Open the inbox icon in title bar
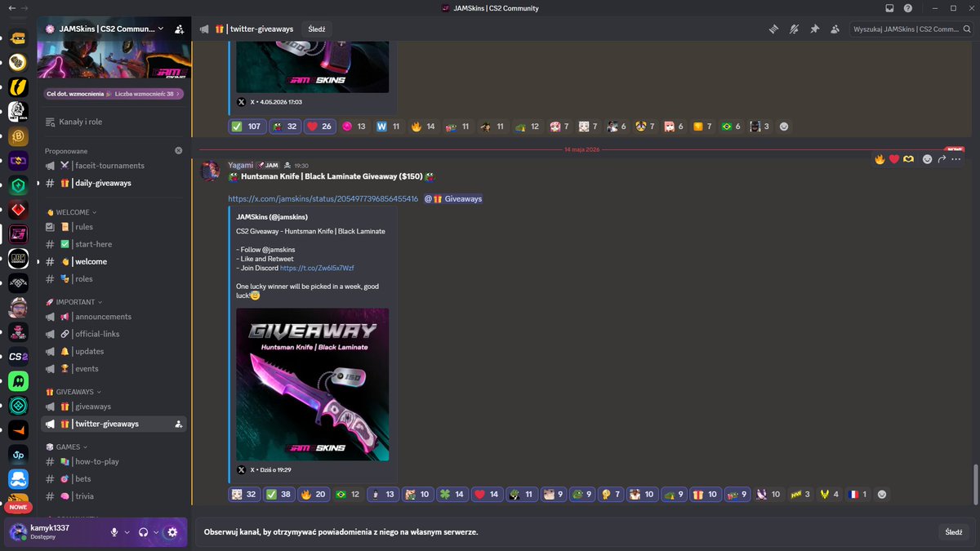This screenshot has height=551, width=980. (x=889, y=8)
